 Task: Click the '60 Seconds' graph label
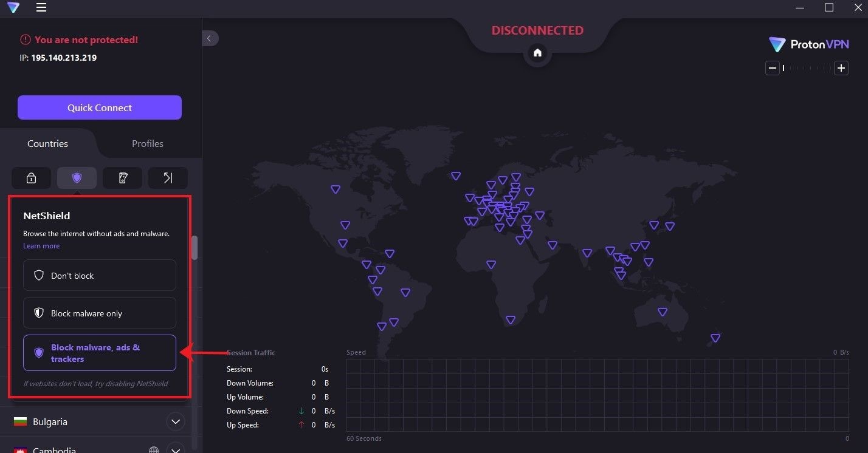click(x=364, y=438)
